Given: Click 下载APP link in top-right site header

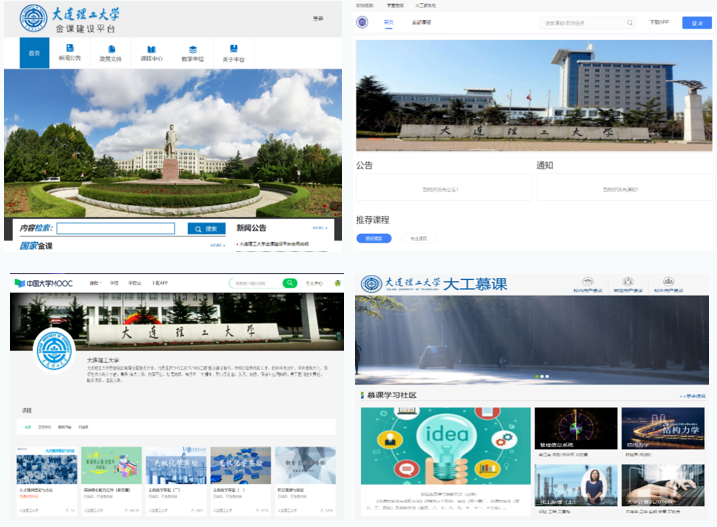Looking at the screenshot, I should click(659, 22).
